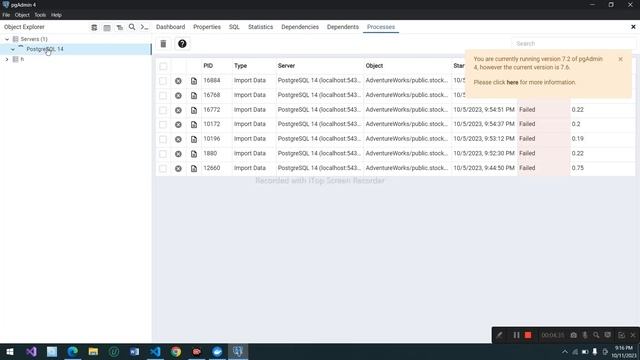Open Google Chrome from the taskbar

[176, 352]
